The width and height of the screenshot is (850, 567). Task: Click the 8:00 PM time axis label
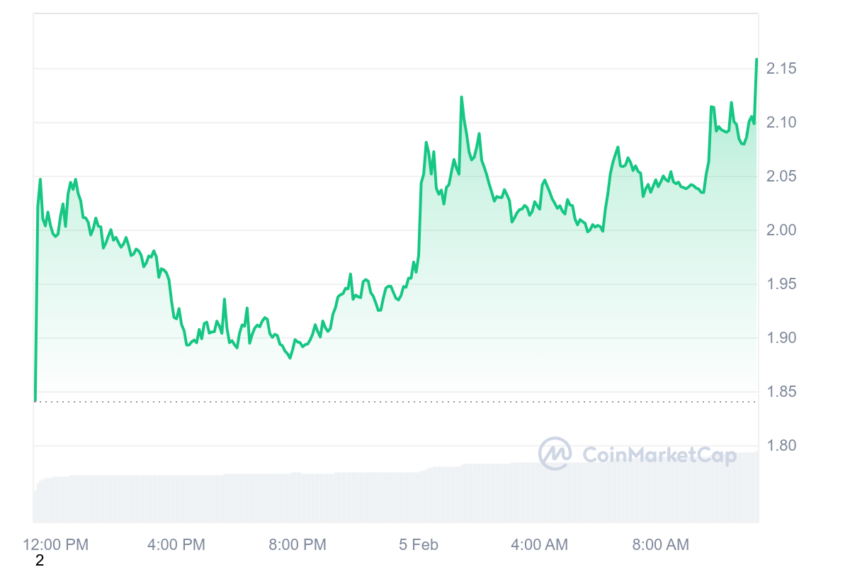click(298, 544)
